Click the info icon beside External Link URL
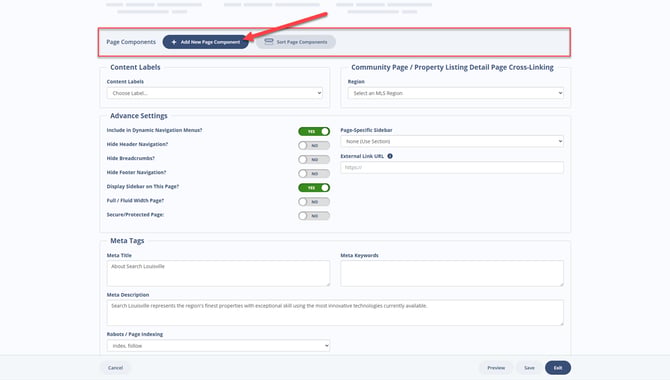Image resolution: width=670 pixels, height=380 pixels. 390,156
